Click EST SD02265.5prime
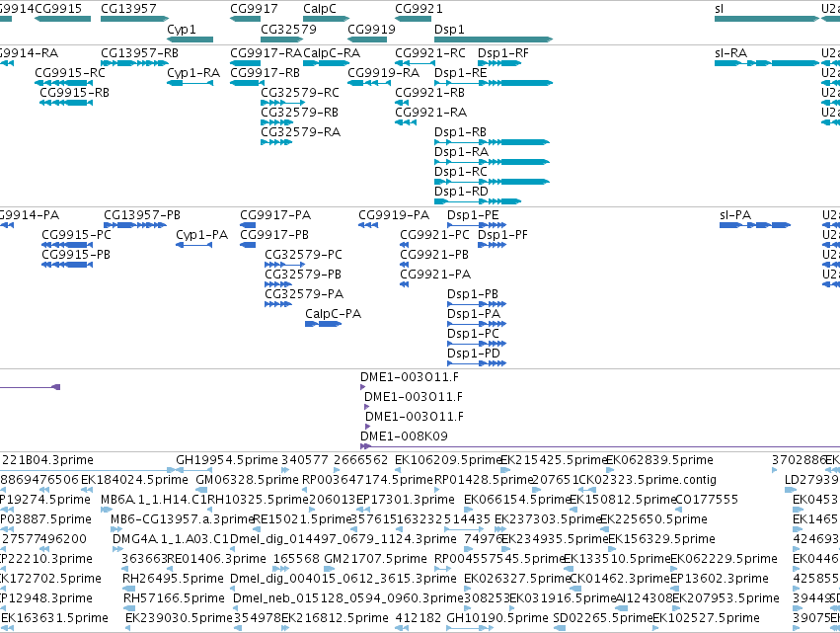 [x=560, y=628]
